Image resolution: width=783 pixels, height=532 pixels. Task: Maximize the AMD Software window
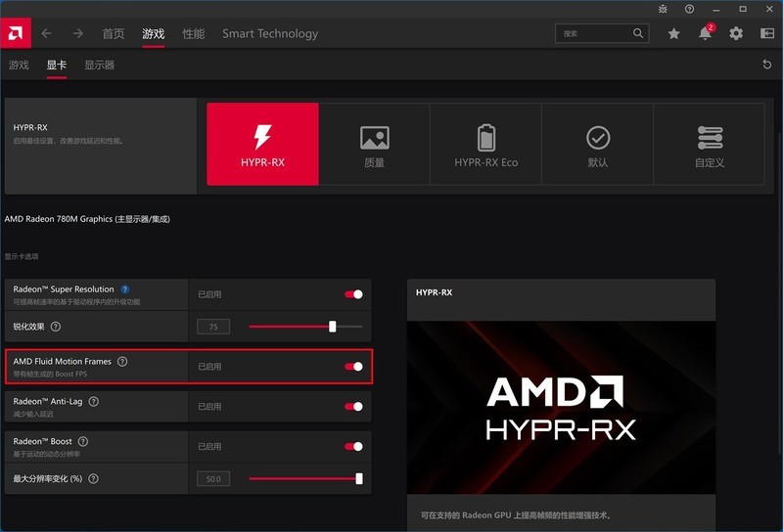coord(743,9)
